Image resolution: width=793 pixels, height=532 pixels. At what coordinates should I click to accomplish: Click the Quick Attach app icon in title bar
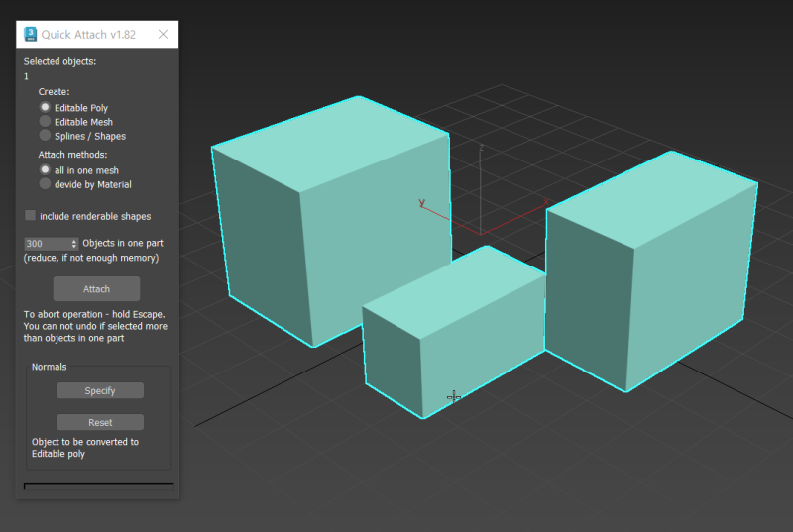[x=31, y=34]
